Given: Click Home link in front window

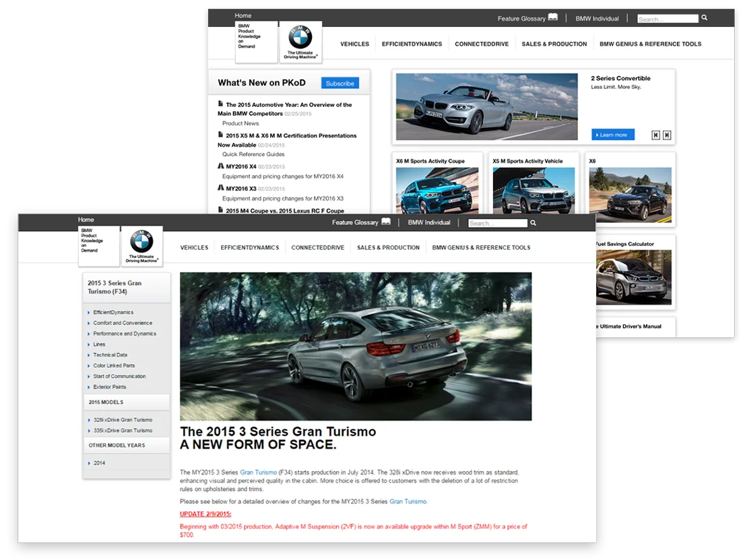Looking at the screenshot, I should [x=86, y=219].
